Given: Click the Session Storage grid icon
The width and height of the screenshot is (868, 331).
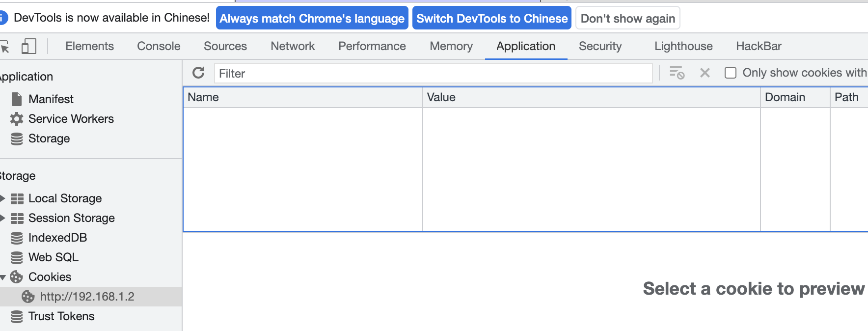Looking at the screenshot, I should [x=17, y=218].
